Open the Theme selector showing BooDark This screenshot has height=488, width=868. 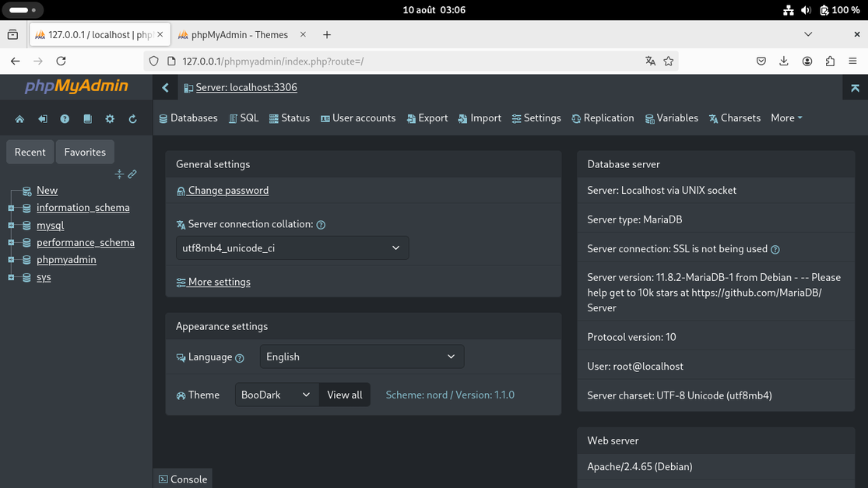(x=276, y=395)
